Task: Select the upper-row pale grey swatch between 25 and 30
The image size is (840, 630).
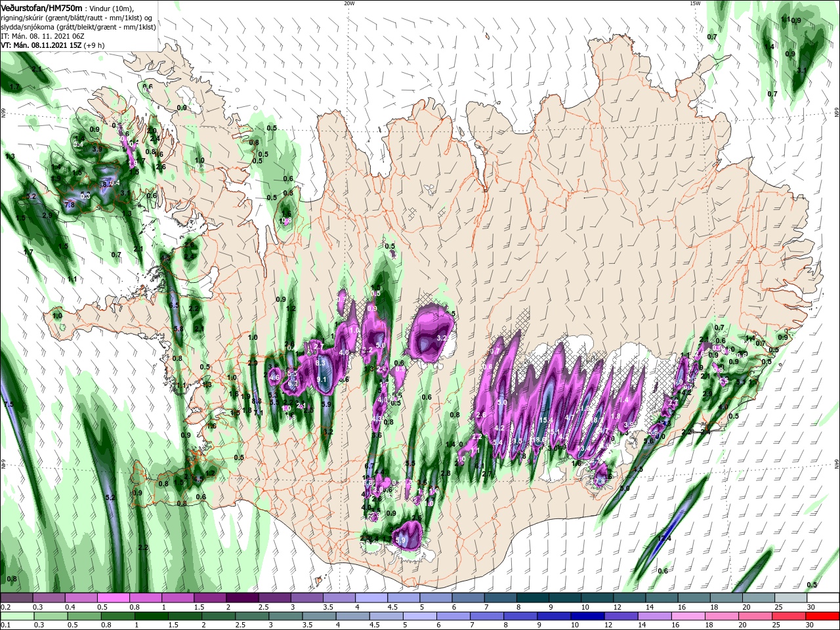Action: pos(791,598)
